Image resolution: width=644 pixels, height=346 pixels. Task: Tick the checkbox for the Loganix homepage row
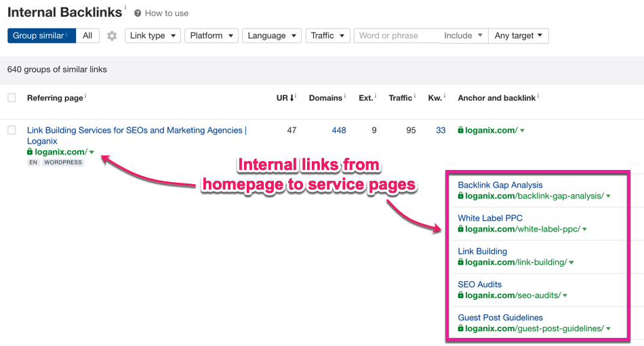tap(12, 130)
